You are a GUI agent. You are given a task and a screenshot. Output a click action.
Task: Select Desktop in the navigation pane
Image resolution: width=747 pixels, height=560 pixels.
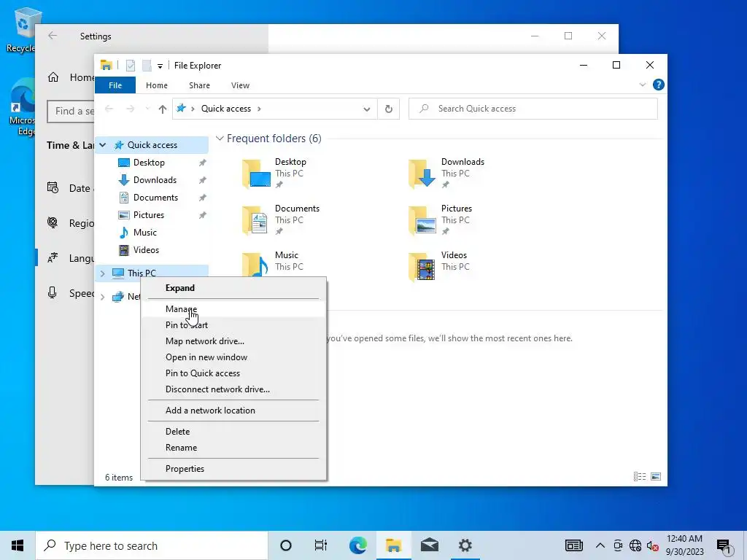pos(149,163)
